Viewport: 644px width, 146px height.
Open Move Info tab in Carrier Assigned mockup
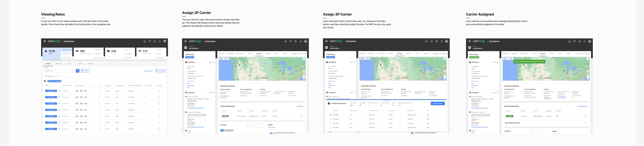pos(506,54)
